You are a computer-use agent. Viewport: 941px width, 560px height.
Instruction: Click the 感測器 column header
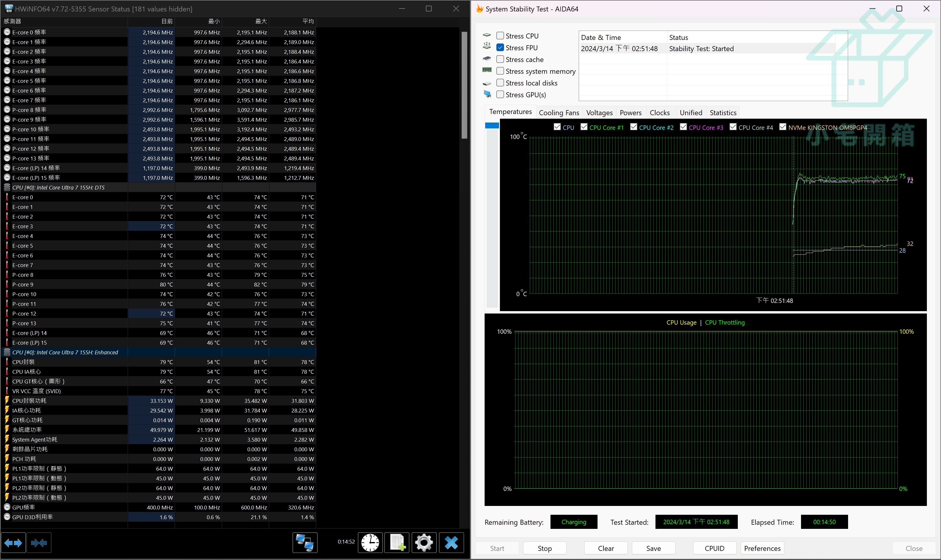[65, 21]
